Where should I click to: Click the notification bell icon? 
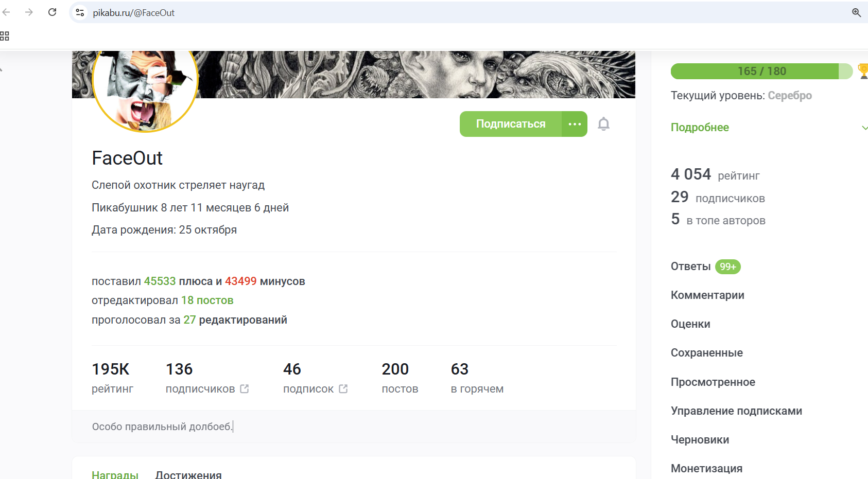603,124
